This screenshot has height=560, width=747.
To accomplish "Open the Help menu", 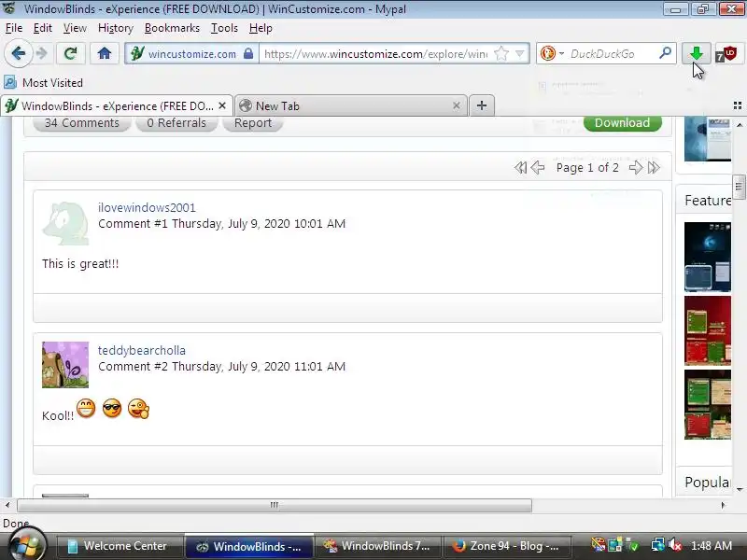I will click(x=261, y=28).
